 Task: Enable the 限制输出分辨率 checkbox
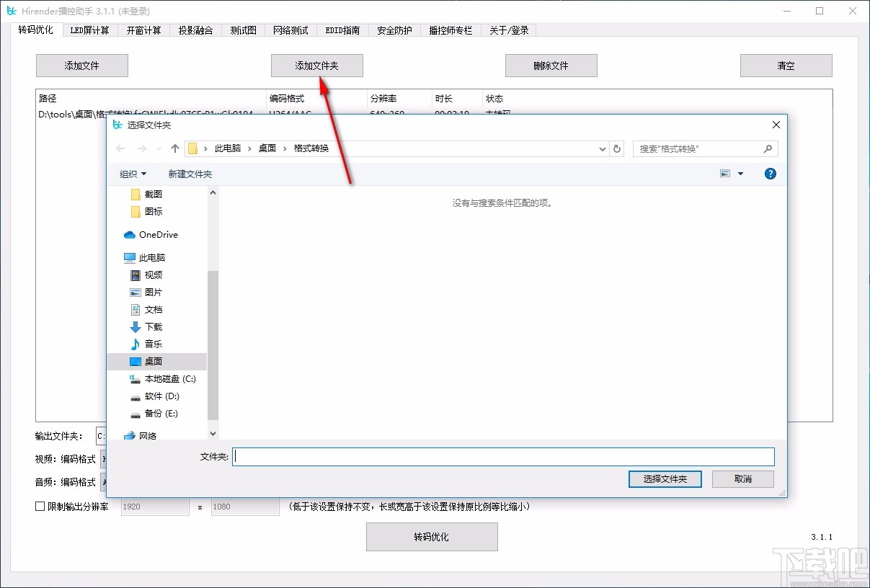40,507
